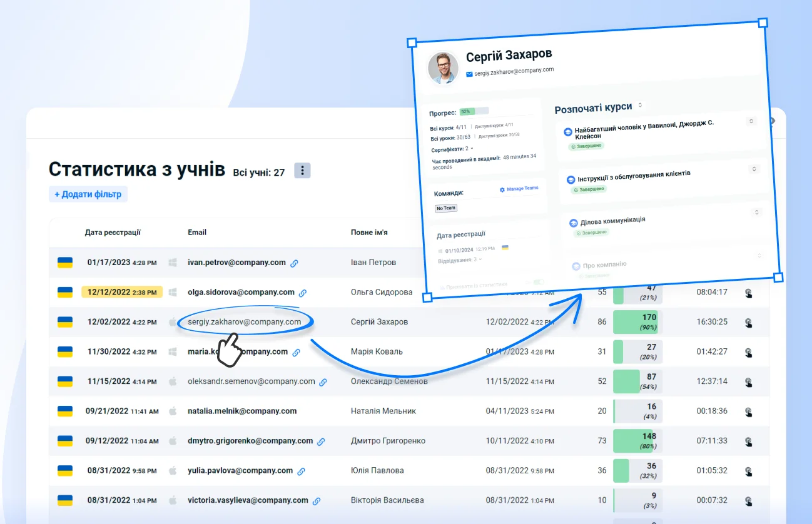Expand the Відвідування: 3 chevron

[481, 259]
